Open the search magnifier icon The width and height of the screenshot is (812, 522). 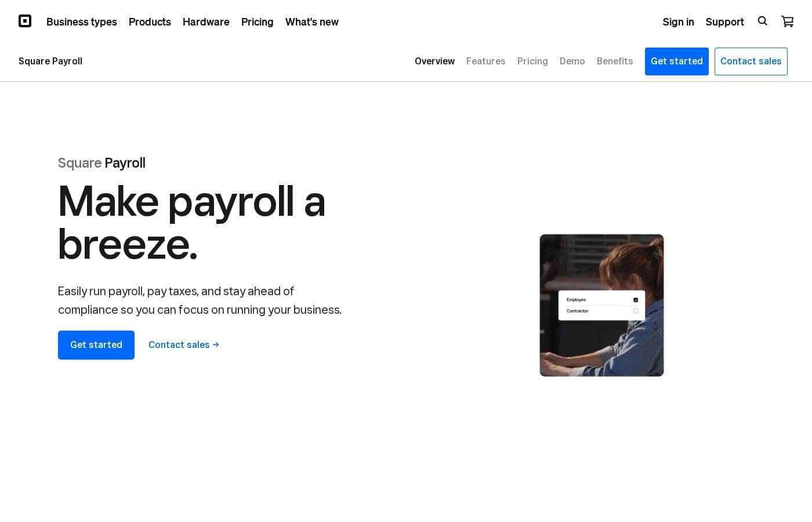763,21
